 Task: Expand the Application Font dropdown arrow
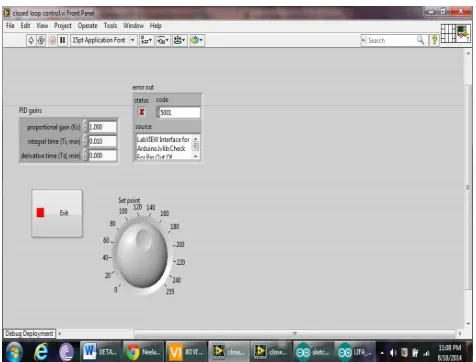point(132,40)
